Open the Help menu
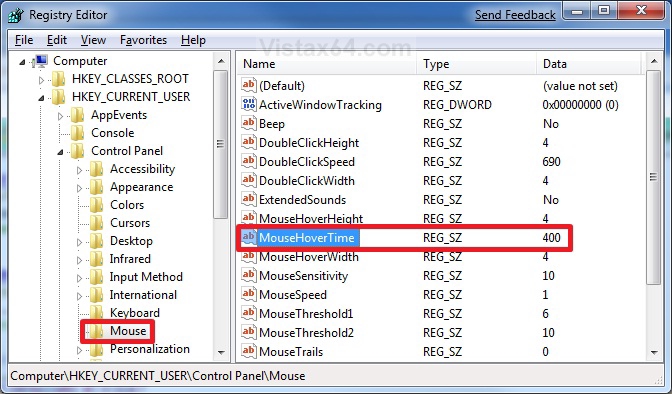This screenshot has width=672, height=394. [193, 40]
